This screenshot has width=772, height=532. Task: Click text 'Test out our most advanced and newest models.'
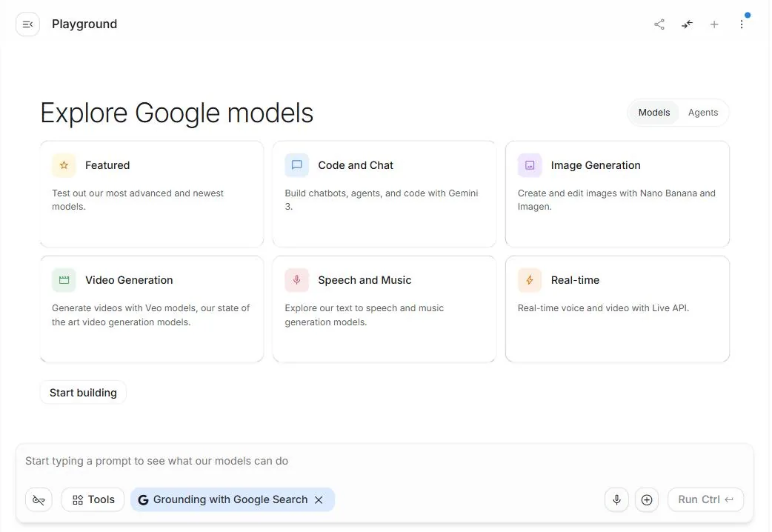coord(138,200)
